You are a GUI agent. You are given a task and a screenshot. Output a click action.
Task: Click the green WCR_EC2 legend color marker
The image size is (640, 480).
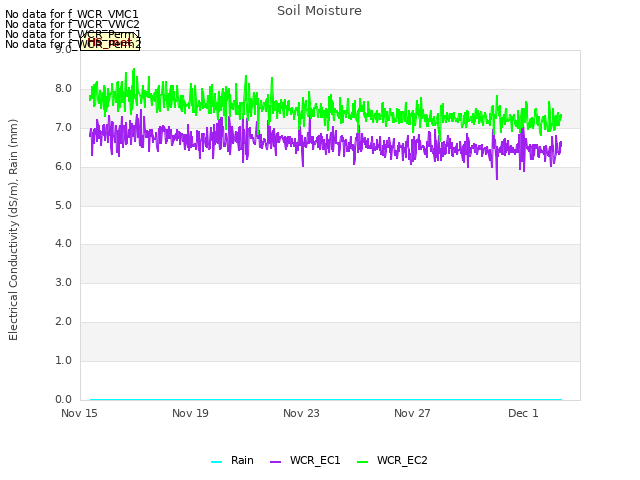[x=362, y=462]
